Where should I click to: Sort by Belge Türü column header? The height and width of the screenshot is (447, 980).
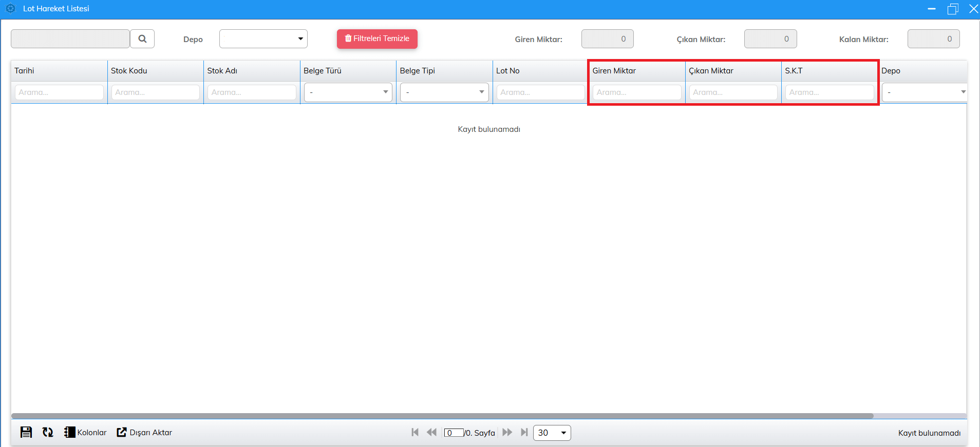pyautogui.click(x=348, y=71)
